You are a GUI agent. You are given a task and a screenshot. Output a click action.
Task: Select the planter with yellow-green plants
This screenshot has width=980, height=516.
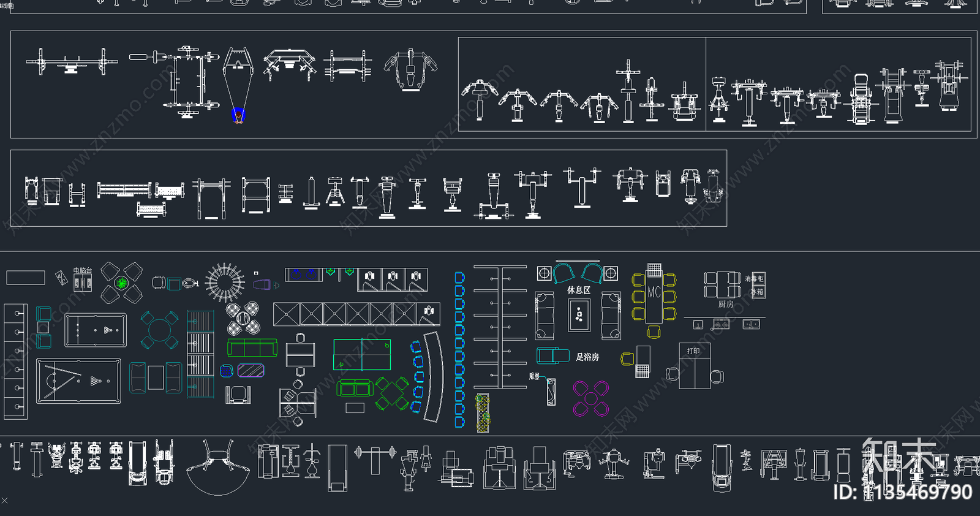click(483, 412)
